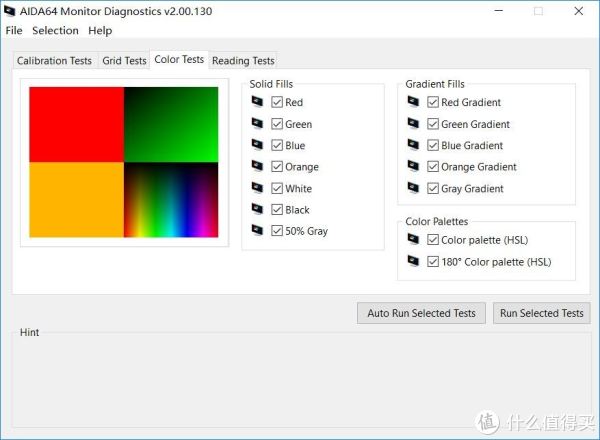Uncheck Color palette (HSL) checkbox
This screenshot has height=440, width=600.
(433, 240)
